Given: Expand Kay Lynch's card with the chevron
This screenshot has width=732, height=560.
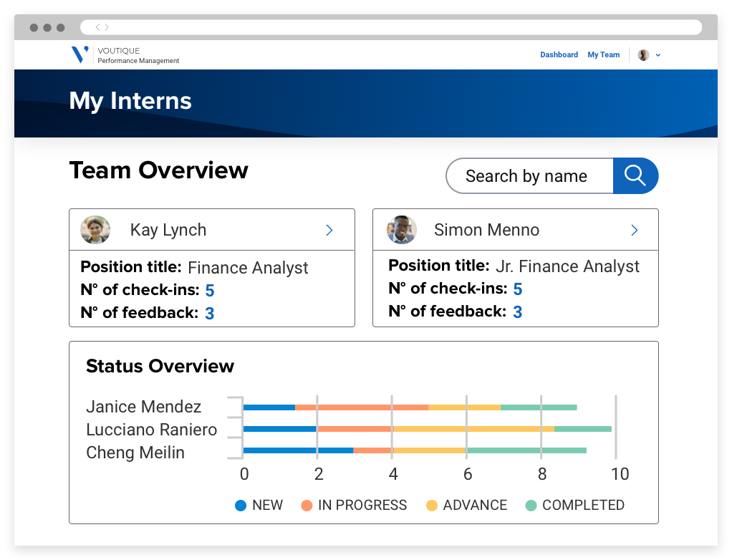Looking at the screenshot, I should pos(329,230).
